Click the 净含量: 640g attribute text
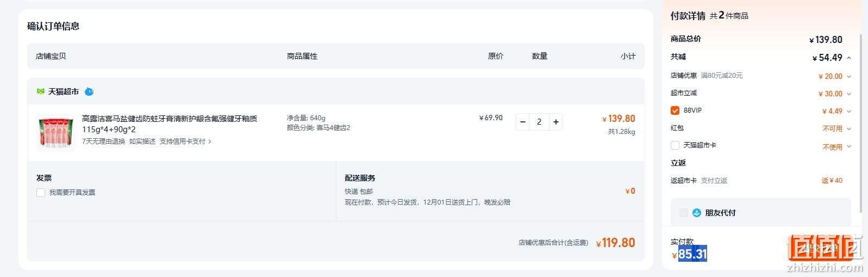This screenshot has width=868, height=277. click(x=306, y=118)
